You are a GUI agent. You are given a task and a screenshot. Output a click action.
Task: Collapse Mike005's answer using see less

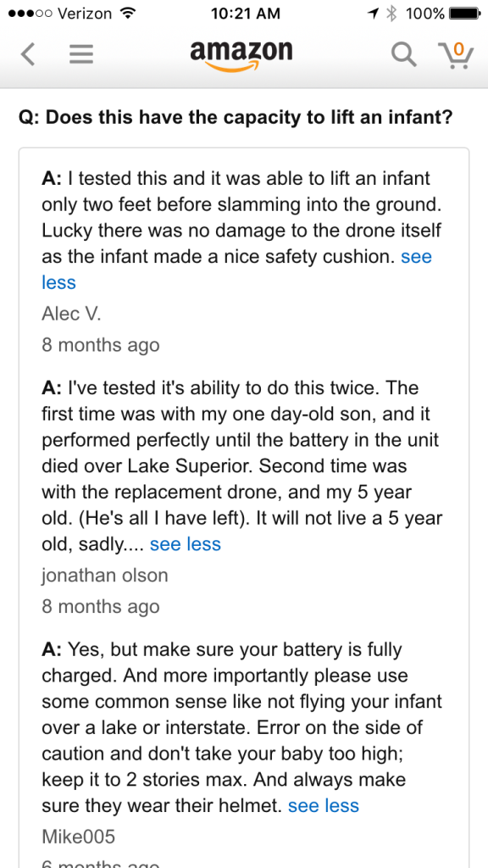324,805
